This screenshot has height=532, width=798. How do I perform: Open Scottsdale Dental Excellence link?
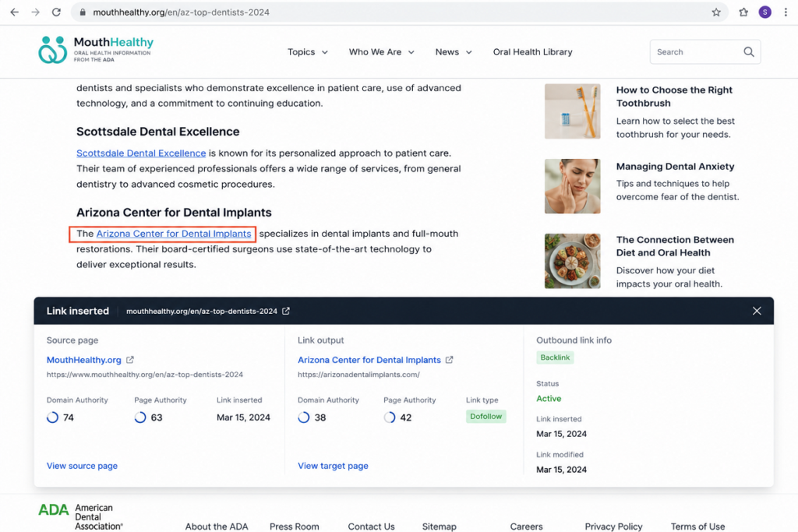click(x=141, y=153)
